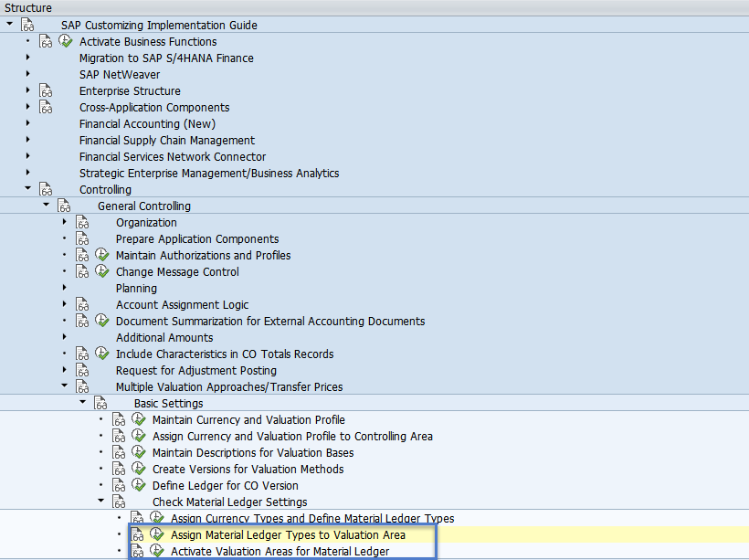749x560 pixels.
Task: Select 'Assign Material Ledger Types to Valuation Area' text
Action: 288,535
